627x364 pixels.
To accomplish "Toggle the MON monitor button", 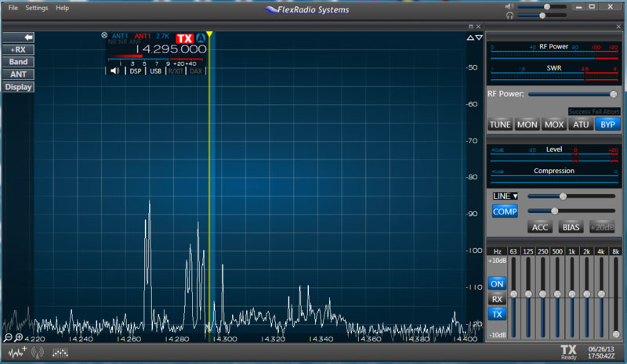I will tap(527, 124).
